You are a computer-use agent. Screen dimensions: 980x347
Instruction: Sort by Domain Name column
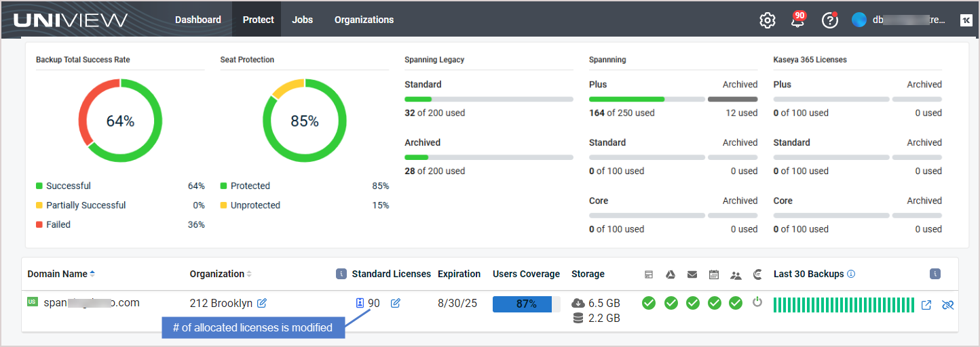[61, 274]
